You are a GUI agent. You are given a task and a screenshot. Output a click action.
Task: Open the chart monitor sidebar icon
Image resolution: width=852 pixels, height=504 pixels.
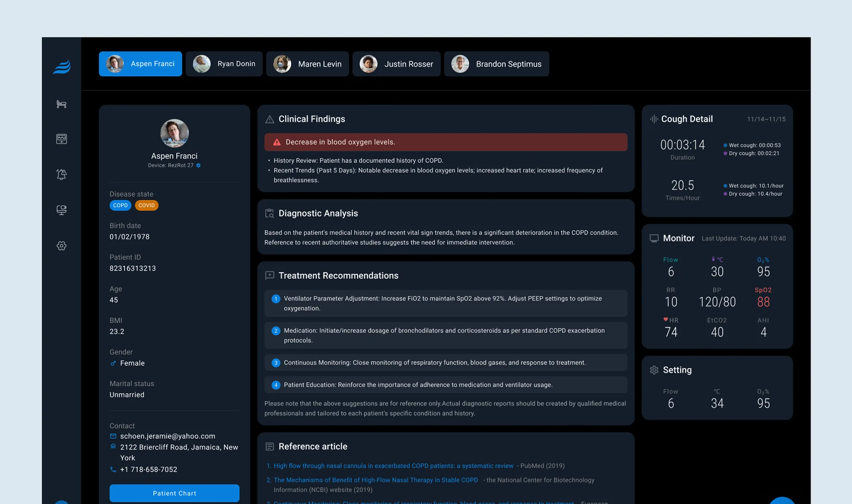61,139
